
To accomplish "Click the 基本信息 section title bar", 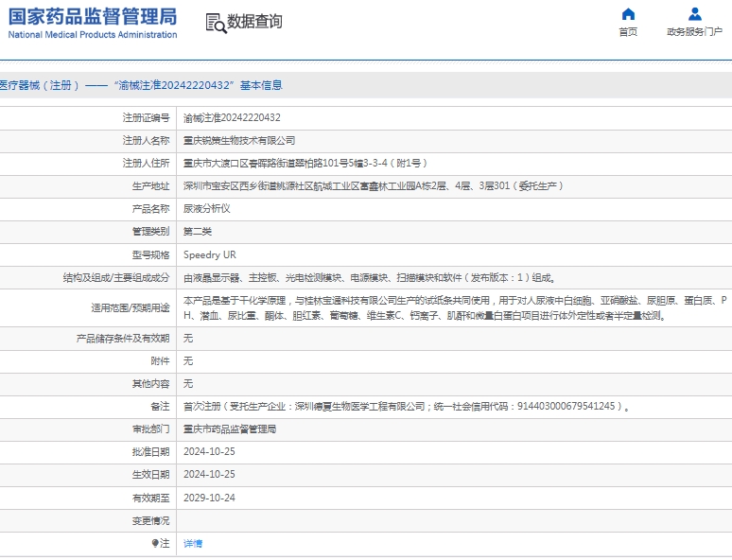I will pyautogui.click(x=366, y=85).
